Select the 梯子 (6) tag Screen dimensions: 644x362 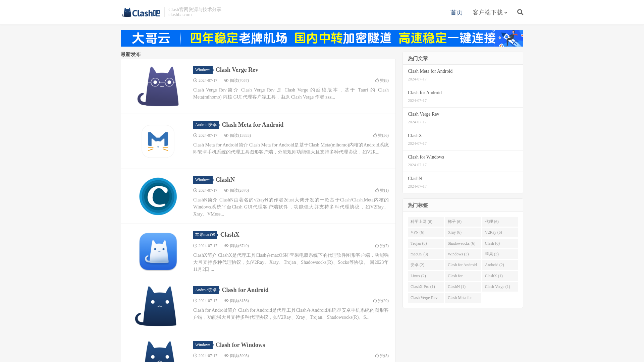click(x=463, y=222)
